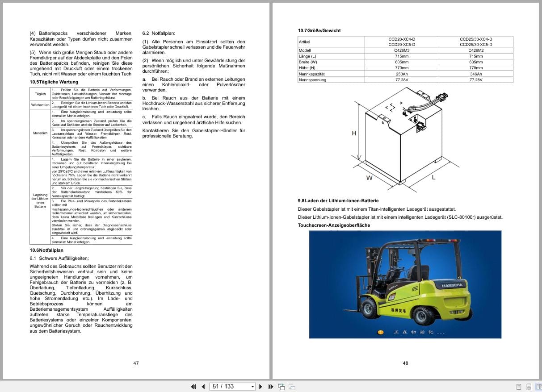Go to the previous page

(x=203, y=387)
